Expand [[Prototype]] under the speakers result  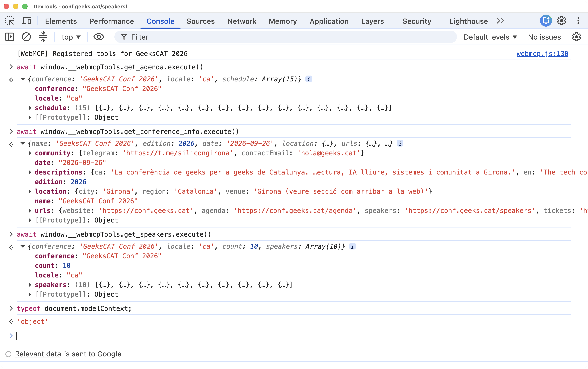click(x=30, y=295)
